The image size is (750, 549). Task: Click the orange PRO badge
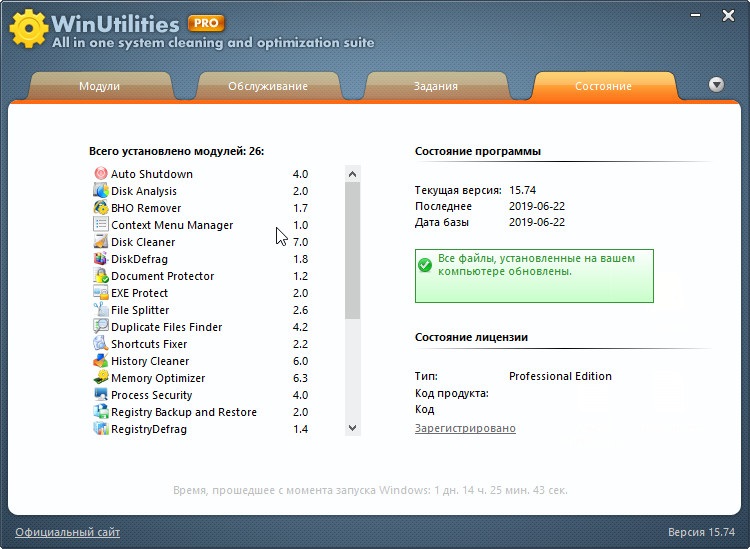pos(206,23)
